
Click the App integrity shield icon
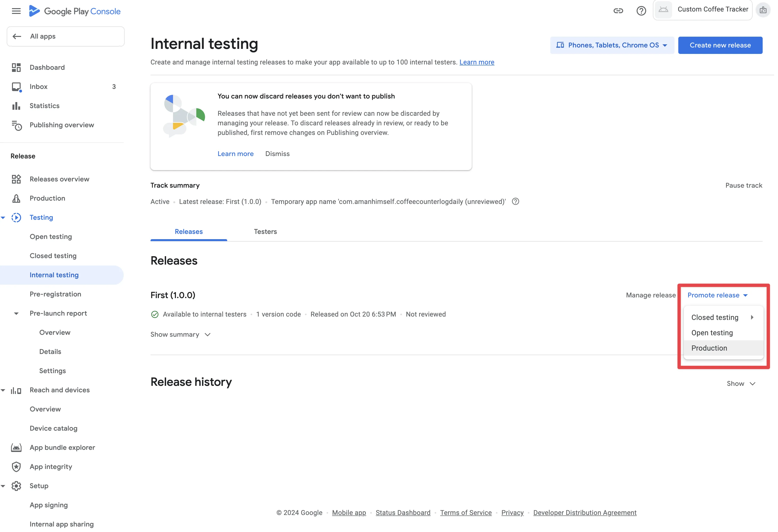(16, 467)
